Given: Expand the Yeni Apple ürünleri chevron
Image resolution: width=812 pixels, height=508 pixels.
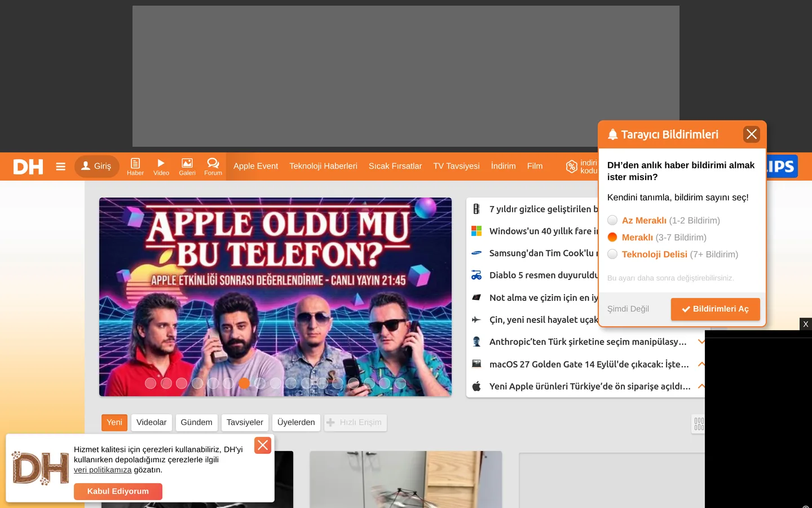Looking at the screenshot, I should pos(701,386).
